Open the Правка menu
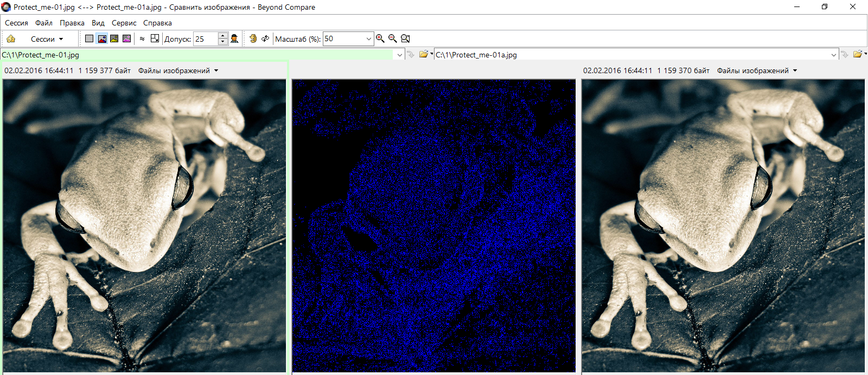This screenshot has width=868, height=375. [72, 23]
